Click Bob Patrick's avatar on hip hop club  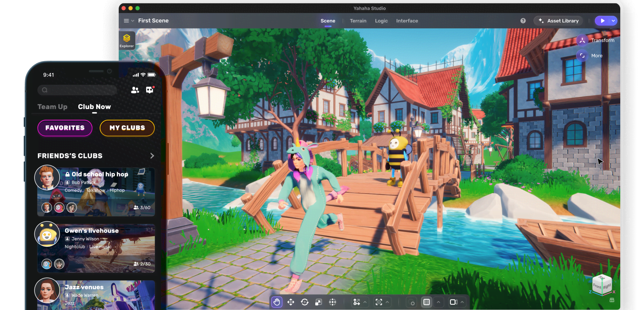[47, 178]
